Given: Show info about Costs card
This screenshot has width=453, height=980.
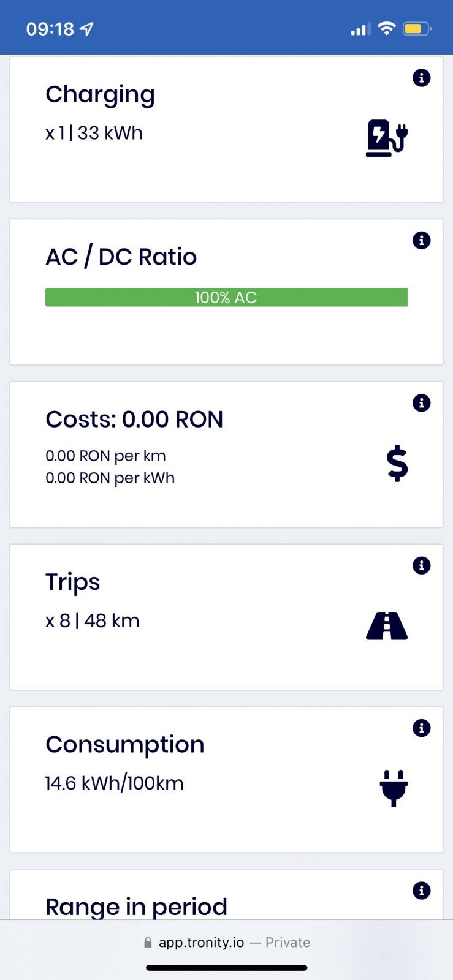Looking at the screenshot, I should pos(421,403).
